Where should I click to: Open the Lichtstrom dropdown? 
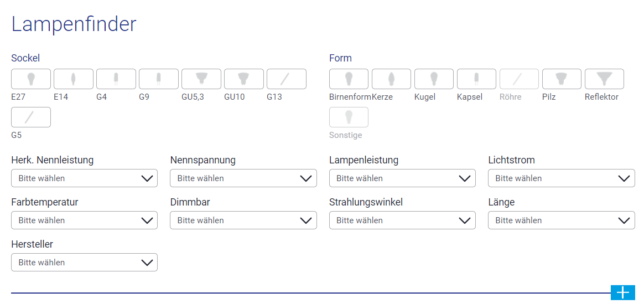[x=562, y=178]
